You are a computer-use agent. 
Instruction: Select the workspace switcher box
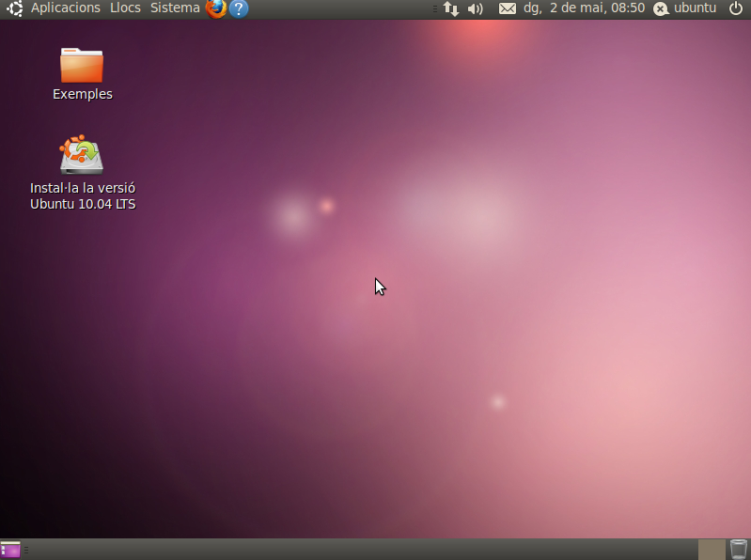coord(712,549)
